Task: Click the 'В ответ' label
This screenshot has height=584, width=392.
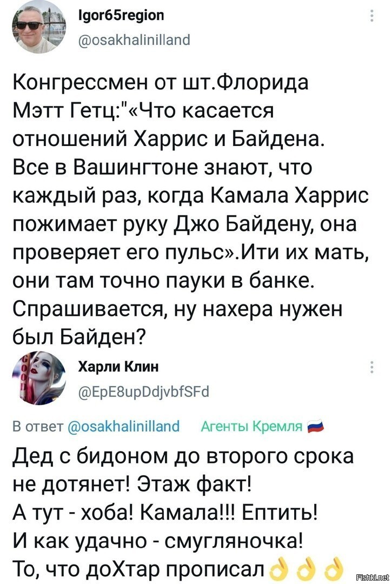Action: coord(39,426)
